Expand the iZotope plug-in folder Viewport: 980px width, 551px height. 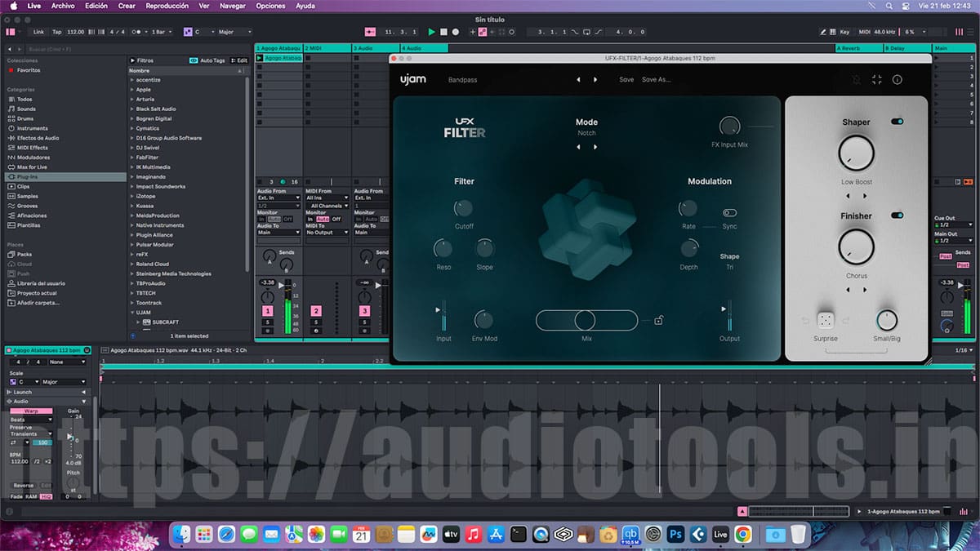(x=131, y=197)
